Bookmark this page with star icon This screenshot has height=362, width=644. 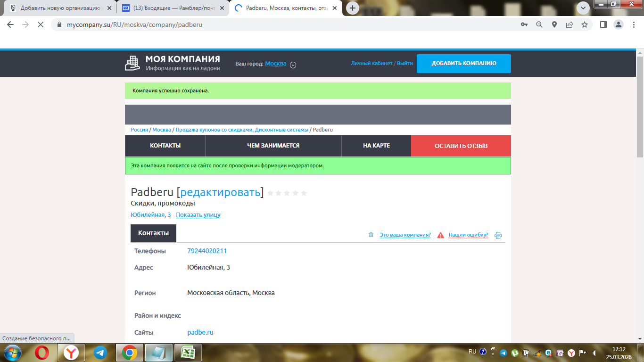(x=585, y=25)
